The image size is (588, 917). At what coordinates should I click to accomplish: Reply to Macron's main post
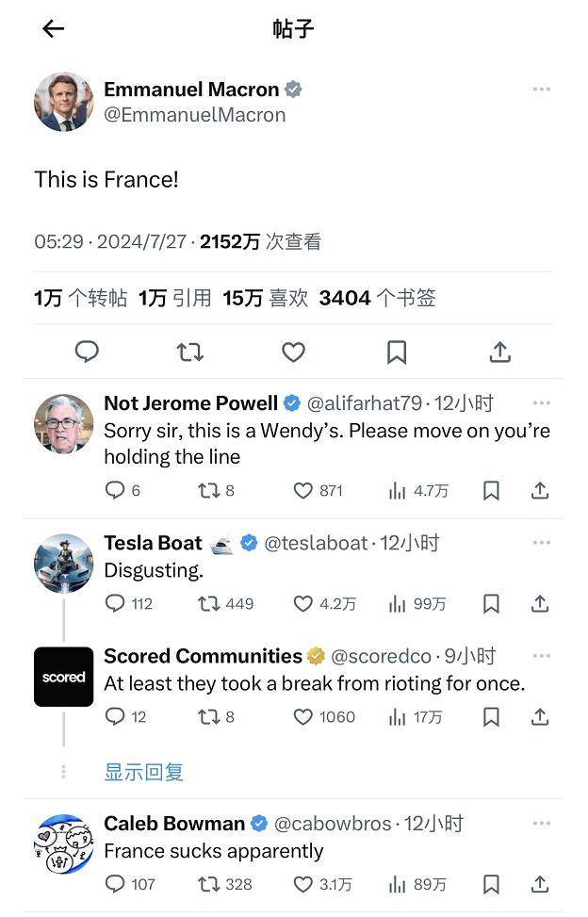(x=87, y=352)
